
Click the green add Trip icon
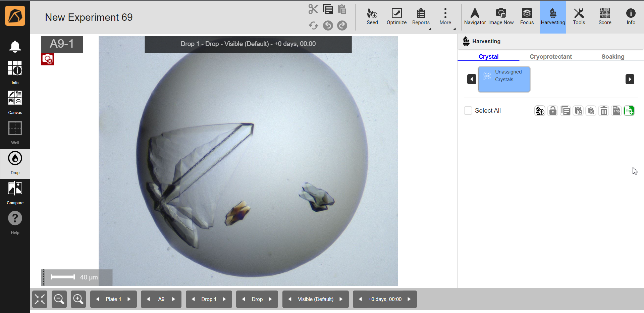(x=629, y=111)
